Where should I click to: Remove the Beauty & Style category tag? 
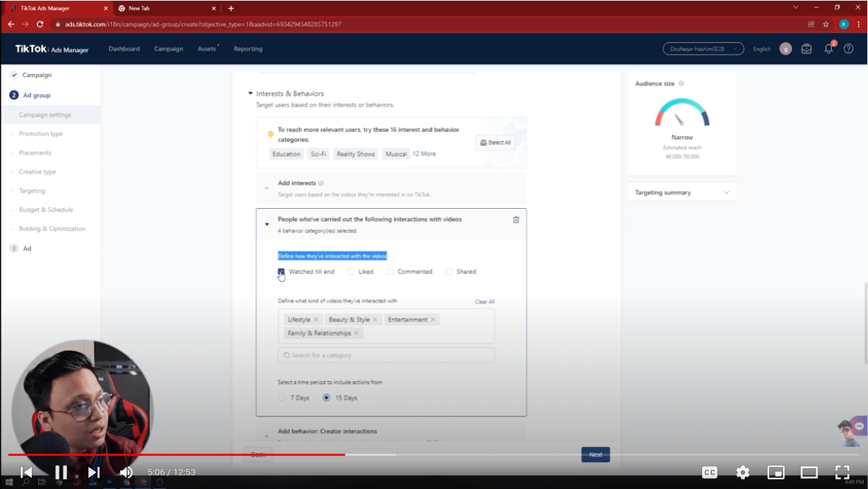(x=375, y=320)
